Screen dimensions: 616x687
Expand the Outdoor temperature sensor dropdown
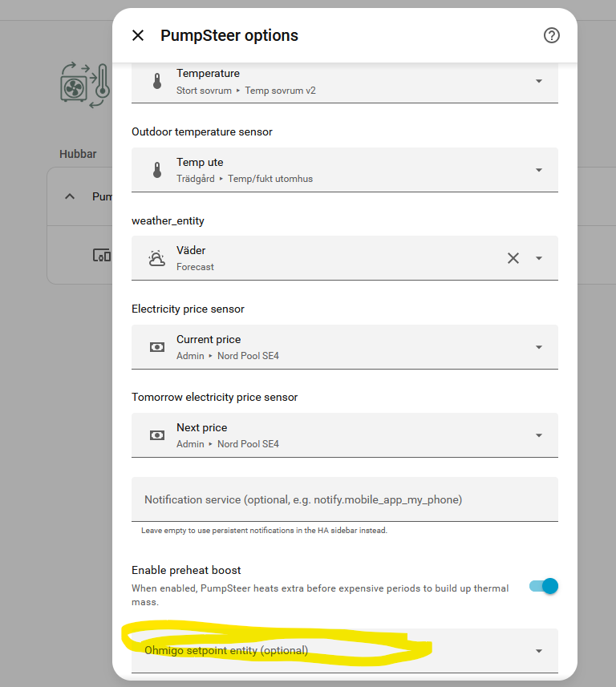(539, 170)
